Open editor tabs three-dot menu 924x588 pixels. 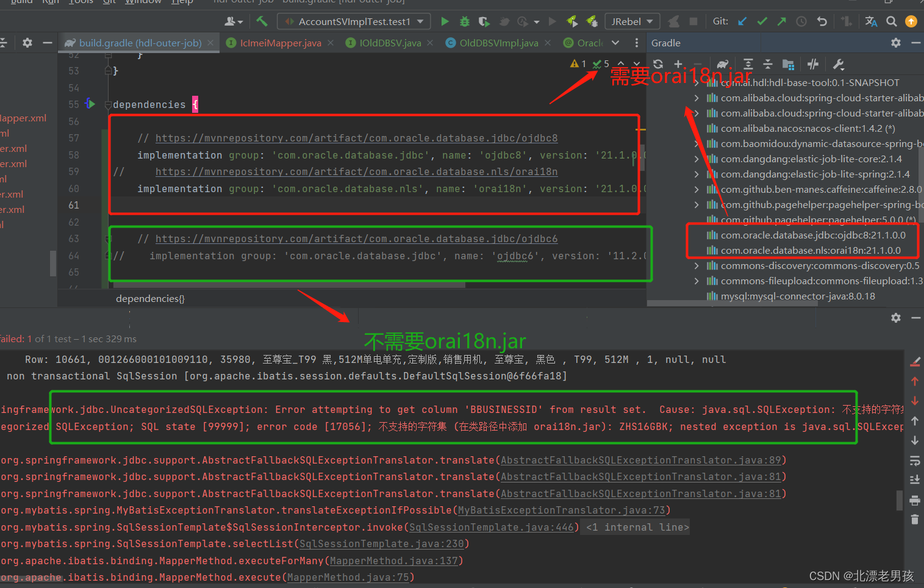point(637,43)
